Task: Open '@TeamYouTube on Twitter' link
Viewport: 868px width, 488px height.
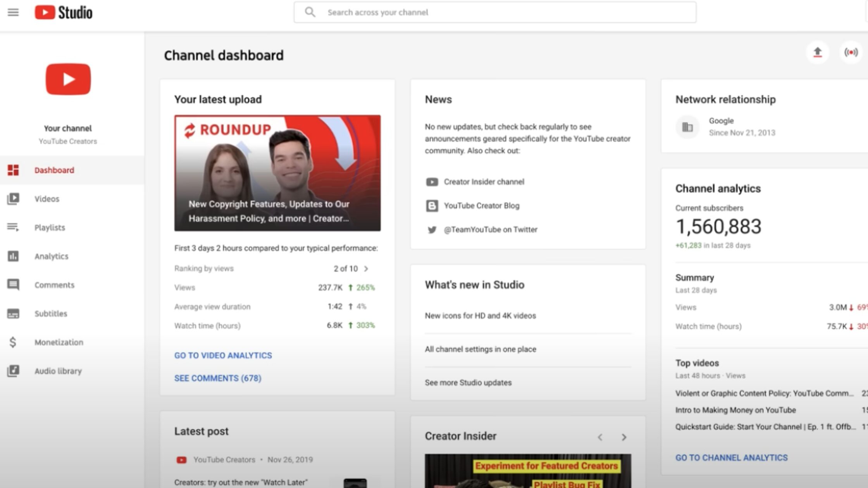Action: coord(491,229)
